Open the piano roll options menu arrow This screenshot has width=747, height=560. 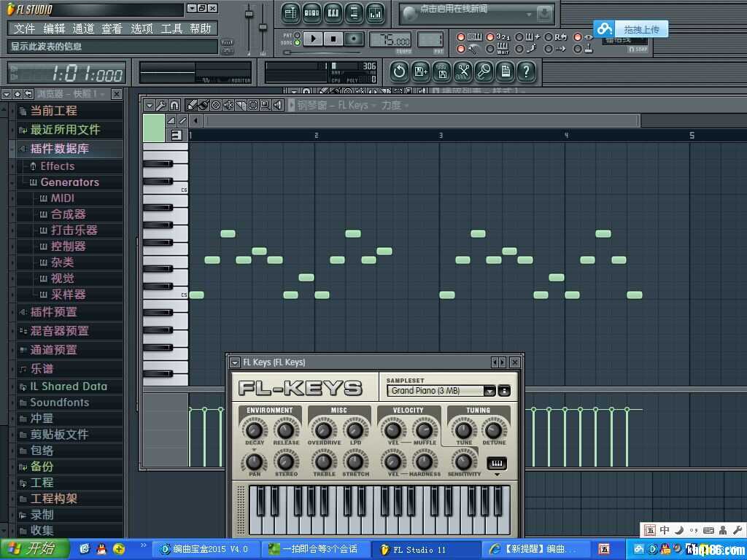click(149, 105)
